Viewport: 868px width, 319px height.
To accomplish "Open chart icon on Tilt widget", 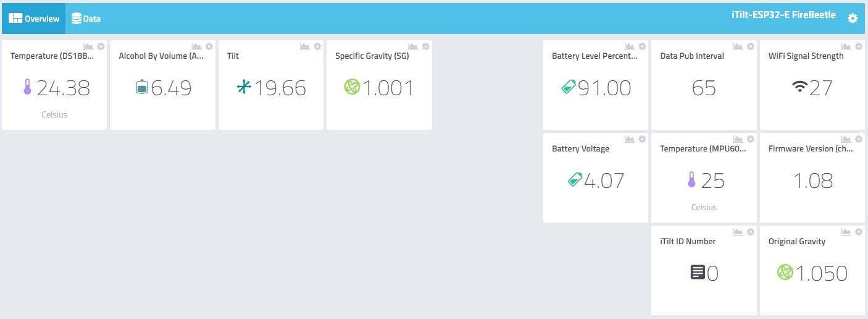I will pyautogui.click(x=305, y=46).
